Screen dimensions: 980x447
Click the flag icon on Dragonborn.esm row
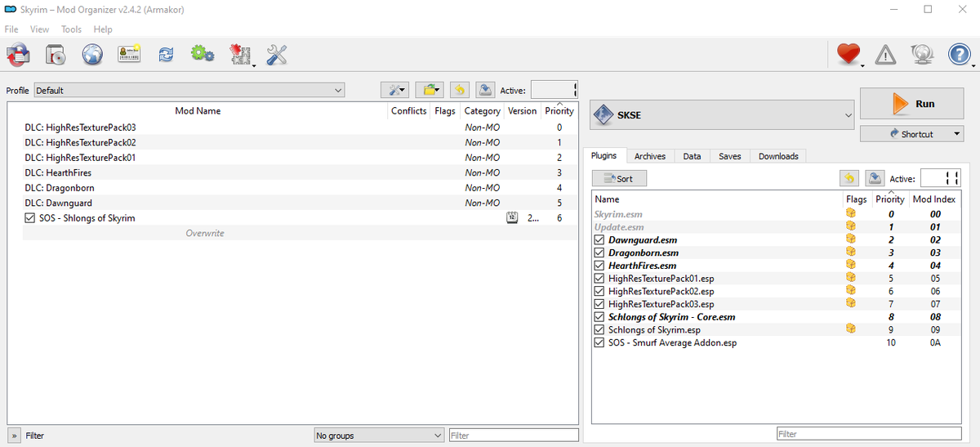pyautogui.click(x=851, y=253)
